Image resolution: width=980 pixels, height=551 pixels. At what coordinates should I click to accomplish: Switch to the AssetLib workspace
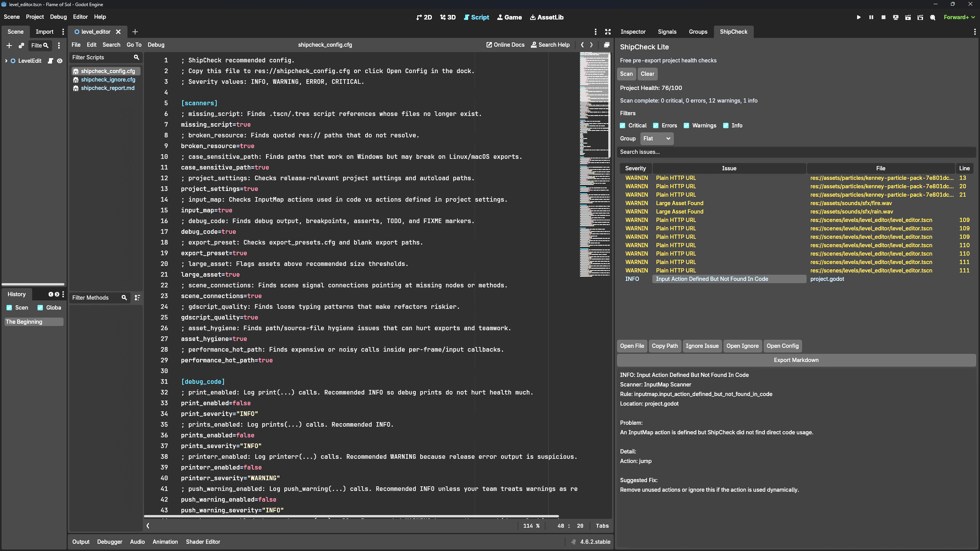[x=547, y=17]
